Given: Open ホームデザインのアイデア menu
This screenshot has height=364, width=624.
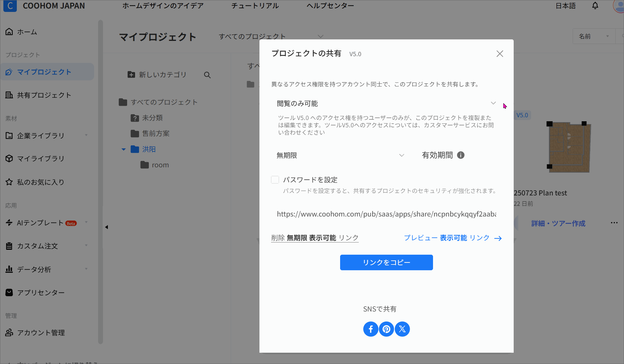Looking at the screenshot, I should [x=163, y=6].
